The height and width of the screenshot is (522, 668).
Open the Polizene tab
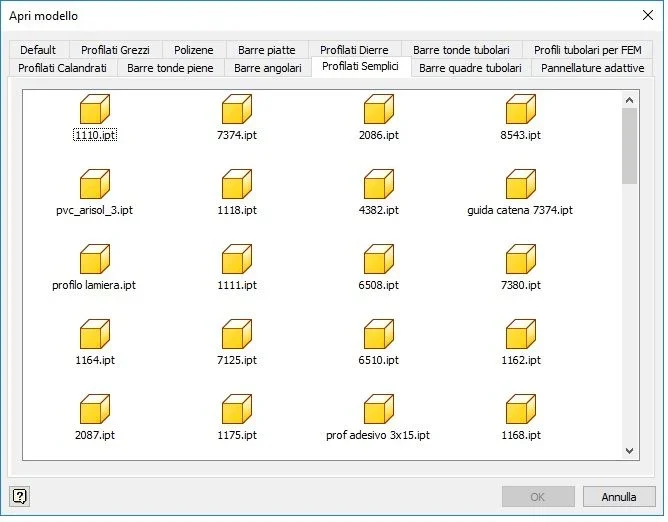(194, 50)
